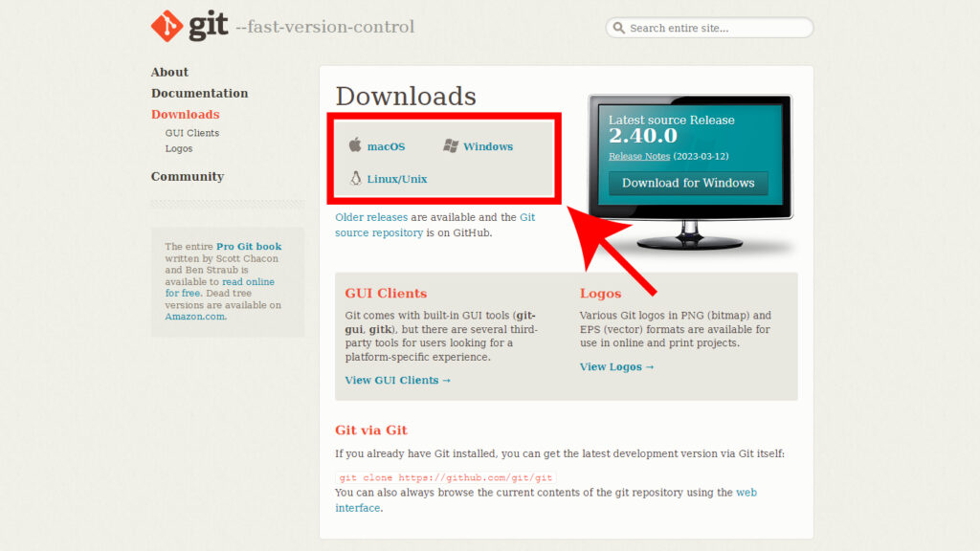Screen dimensions: 980x551
Task: Select Downloads in the sidebar
Action: click(185, 115)
